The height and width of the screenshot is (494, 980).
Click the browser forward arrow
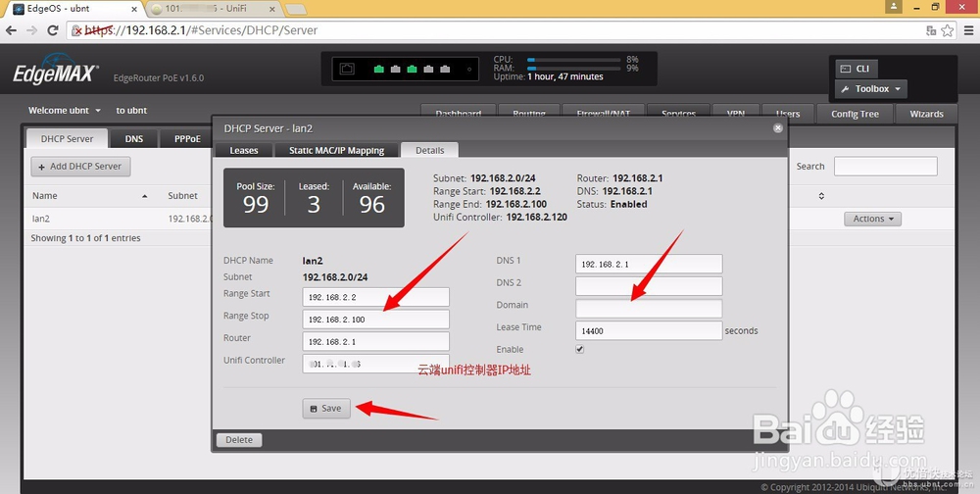pyautogui.click(x=32, y=30)
